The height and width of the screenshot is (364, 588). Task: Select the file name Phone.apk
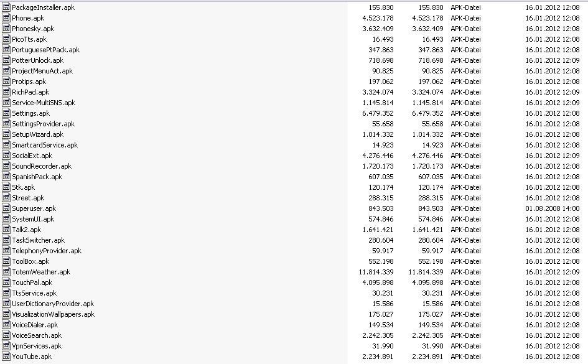28,18
